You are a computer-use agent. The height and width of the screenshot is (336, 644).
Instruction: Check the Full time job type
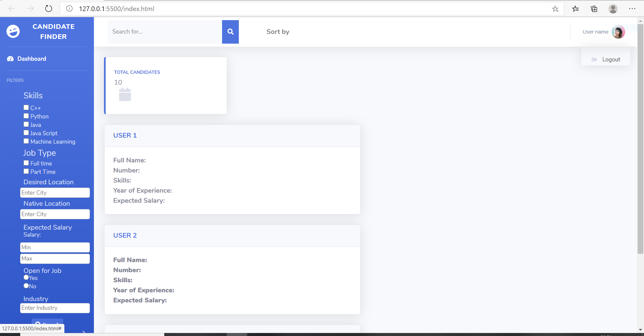click(26, 163)
